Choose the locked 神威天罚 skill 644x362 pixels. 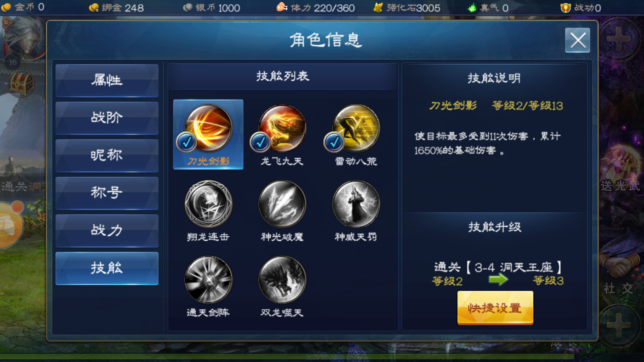(x=356, y=204)
